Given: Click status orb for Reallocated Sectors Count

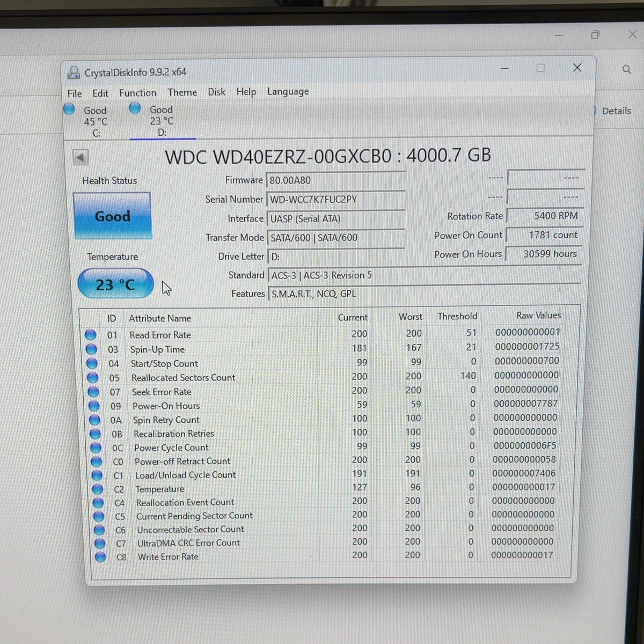Looking at the screenshot, I should [93, 378].
